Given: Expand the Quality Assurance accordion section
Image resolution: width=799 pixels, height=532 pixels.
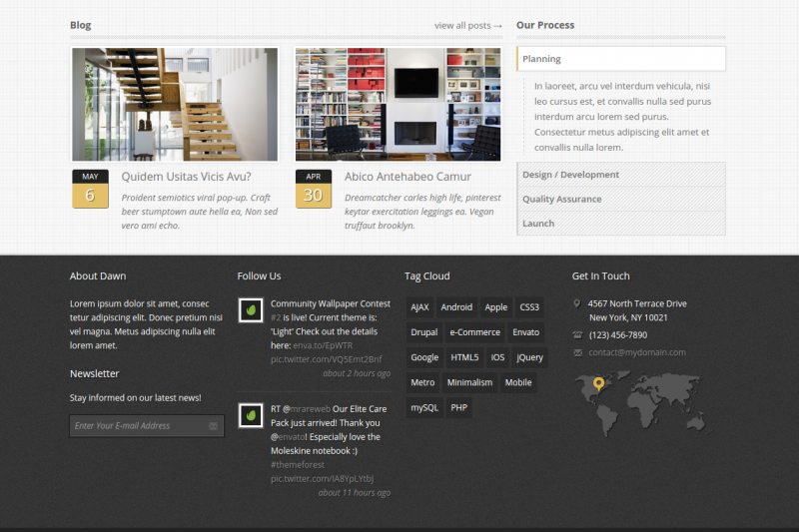Looking at the screenshot, I should 561,199.
